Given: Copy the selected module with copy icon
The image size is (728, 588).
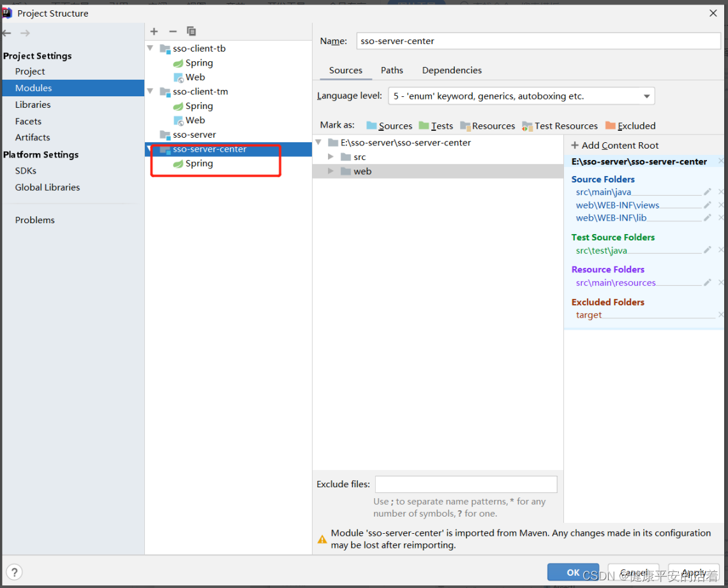Looking at the screenshot, I should 190,31.
